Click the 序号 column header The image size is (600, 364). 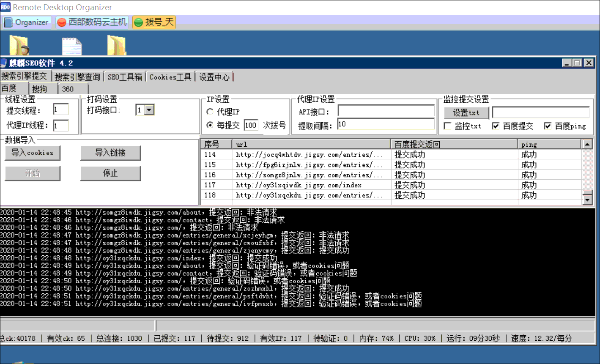point(216,144)
